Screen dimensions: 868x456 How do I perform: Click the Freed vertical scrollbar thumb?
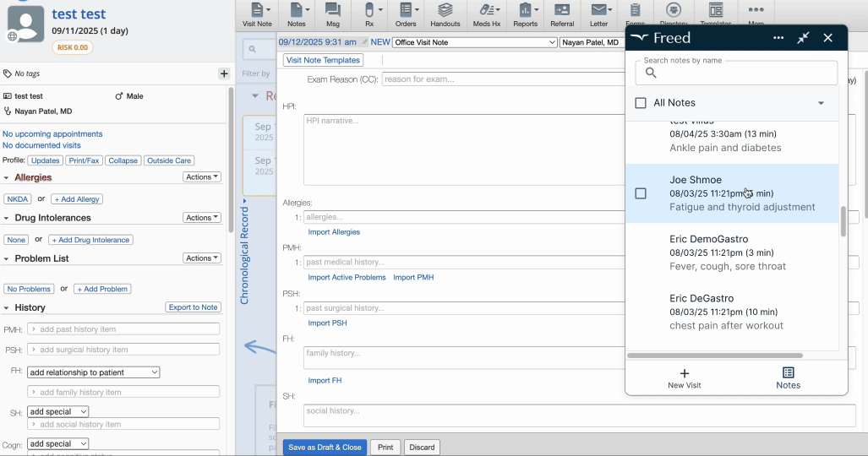click(x=843, y=221)
